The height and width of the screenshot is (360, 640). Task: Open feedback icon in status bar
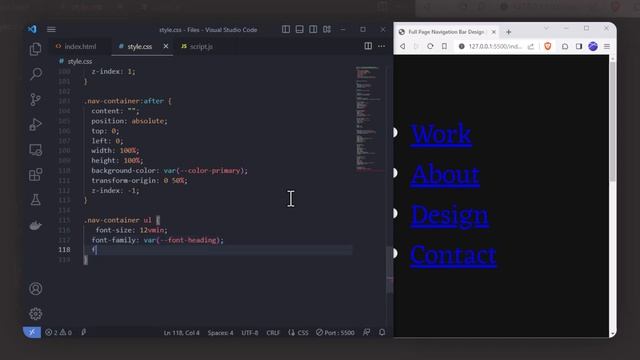click(367, 332)
